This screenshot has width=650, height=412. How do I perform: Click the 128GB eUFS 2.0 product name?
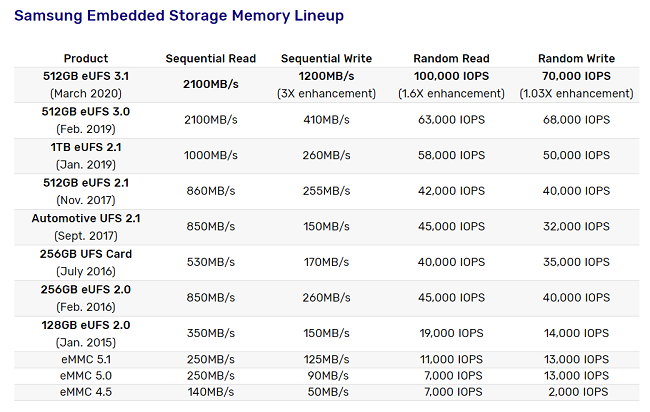(x=86, y=325)
